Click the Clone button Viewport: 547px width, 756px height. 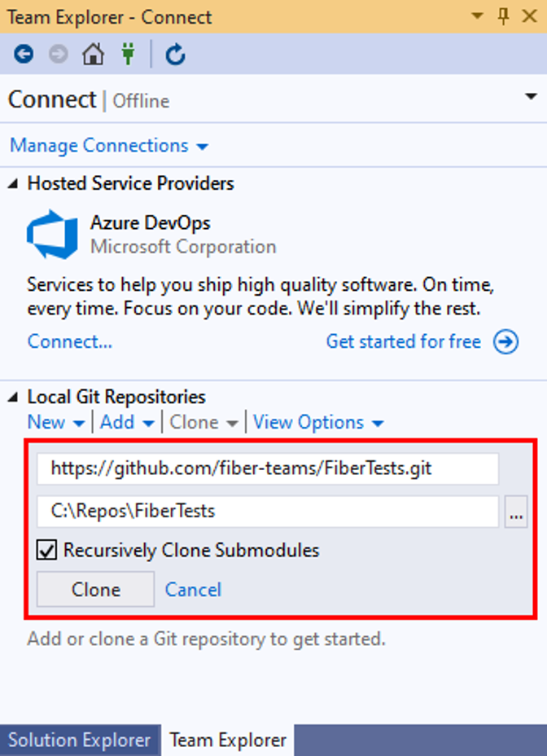pos(95,589)
